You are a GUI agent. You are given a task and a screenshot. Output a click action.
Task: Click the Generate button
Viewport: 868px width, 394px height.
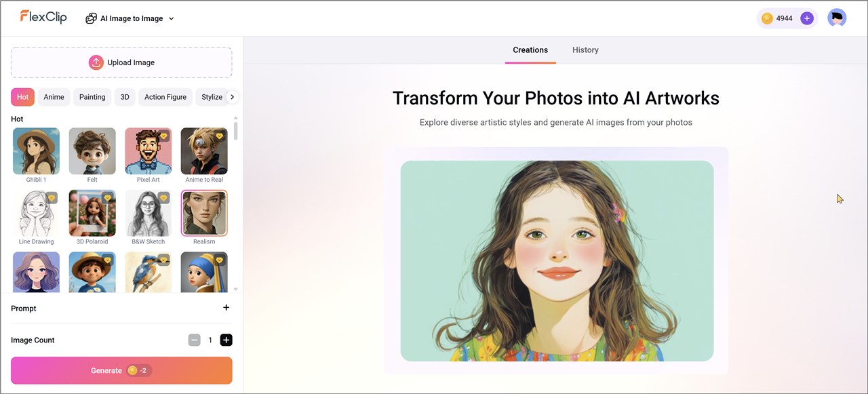click(121, 370)
